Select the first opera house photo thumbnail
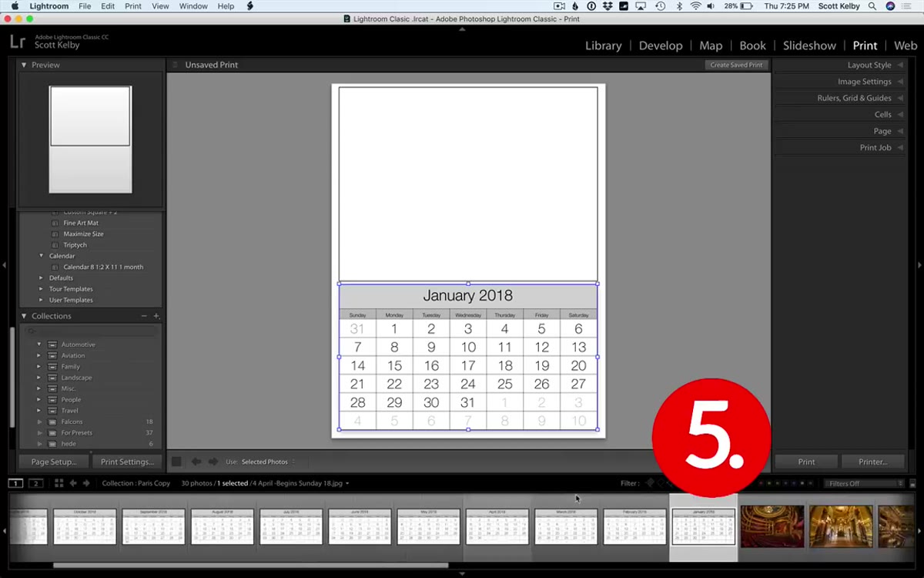Image resolution: width=924 pixels, height=578 pixels. pyautogui.click(x=772, y=526)
